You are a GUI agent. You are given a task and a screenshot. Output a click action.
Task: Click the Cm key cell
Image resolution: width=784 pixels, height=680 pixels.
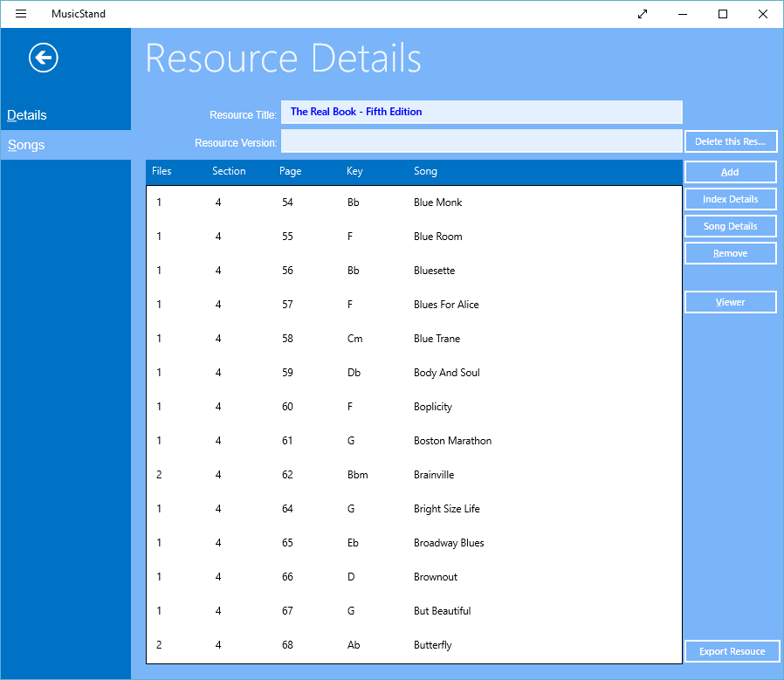click(355, 339)
